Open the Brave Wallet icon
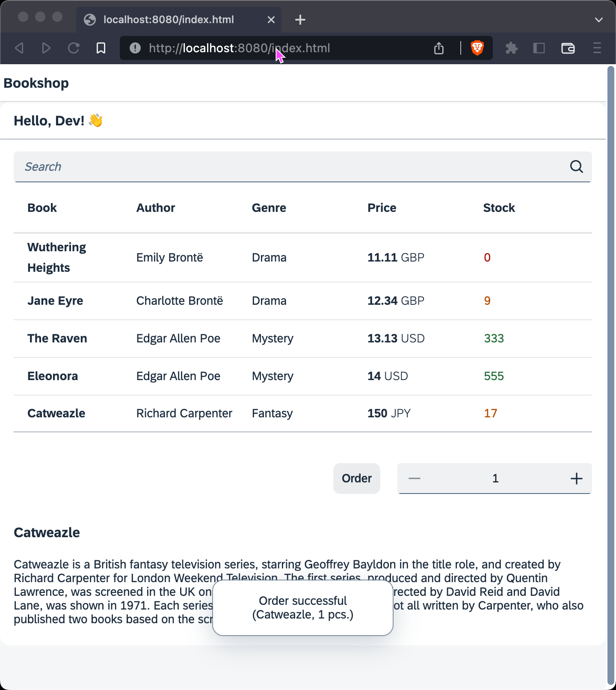Image resolution: width=616 pixels, height=690 pixels. (x=568, y=48)
